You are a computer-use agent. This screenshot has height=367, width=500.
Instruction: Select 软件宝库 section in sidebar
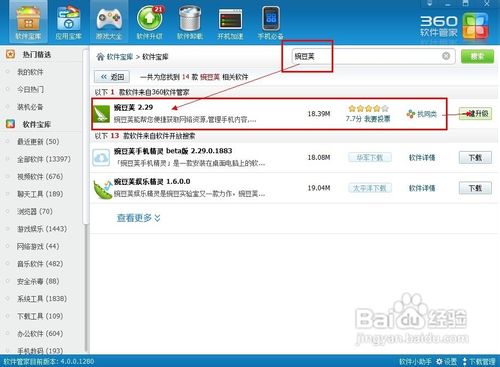(x=37, y=124)
